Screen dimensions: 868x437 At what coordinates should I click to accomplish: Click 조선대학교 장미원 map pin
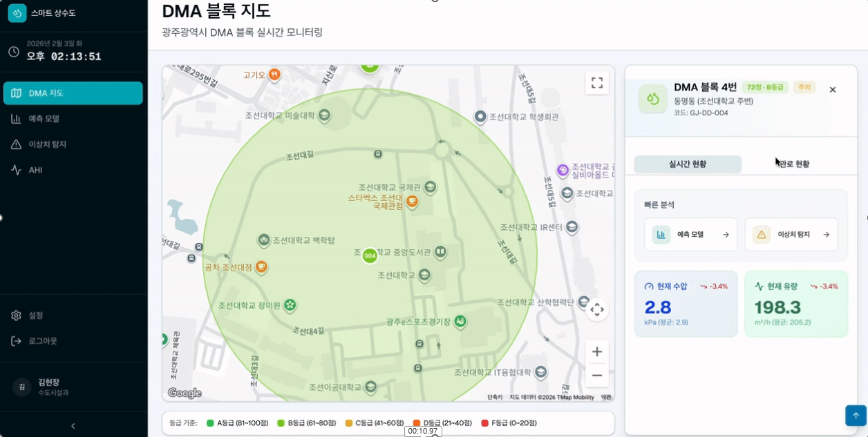click(290, 304)
